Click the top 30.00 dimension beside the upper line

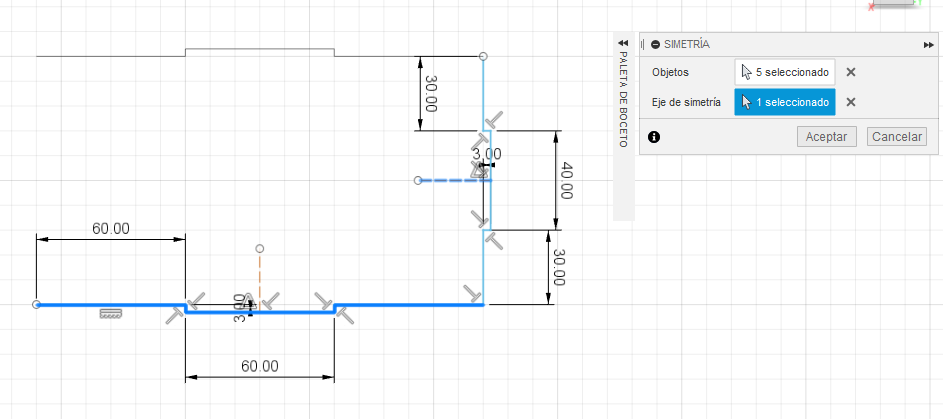pos(430,93)
